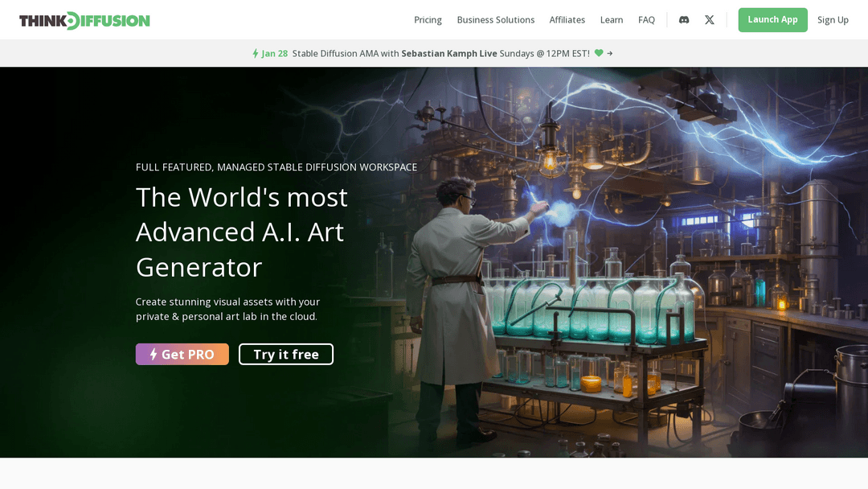The height and width of the screenshot is (489, 868).
Task: Open the Pricing page
Action: tap(428, 20)
